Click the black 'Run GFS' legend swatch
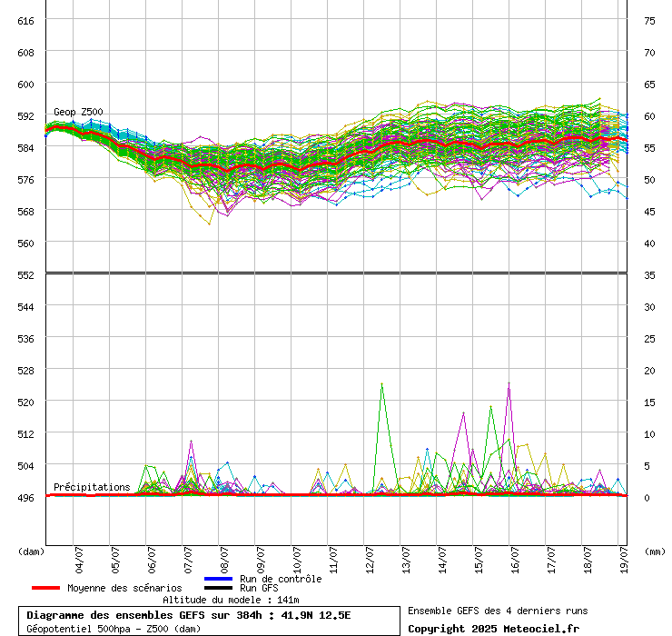Viewport: 672px width, 636px height. [x=219, y=588]
